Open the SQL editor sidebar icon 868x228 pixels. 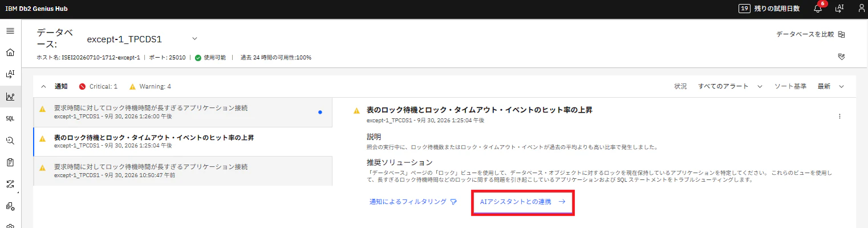10,118
